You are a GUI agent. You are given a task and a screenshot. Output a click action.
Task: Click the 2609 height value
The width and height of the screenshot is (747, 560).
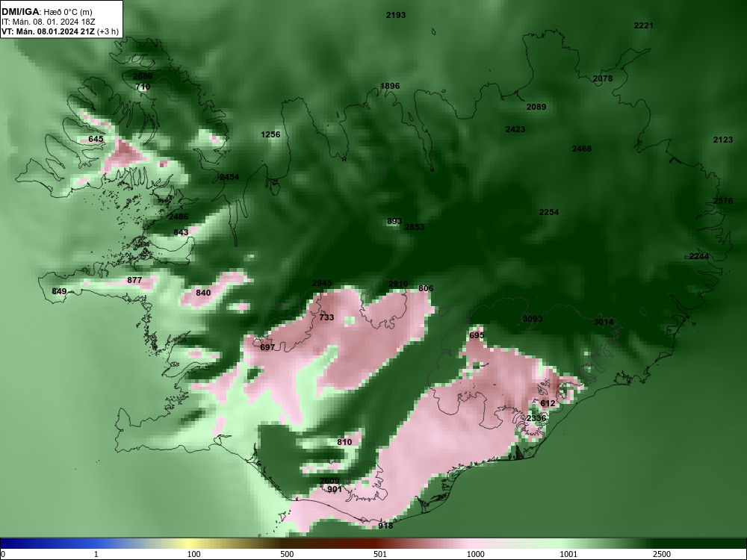(x=329, y=481)
